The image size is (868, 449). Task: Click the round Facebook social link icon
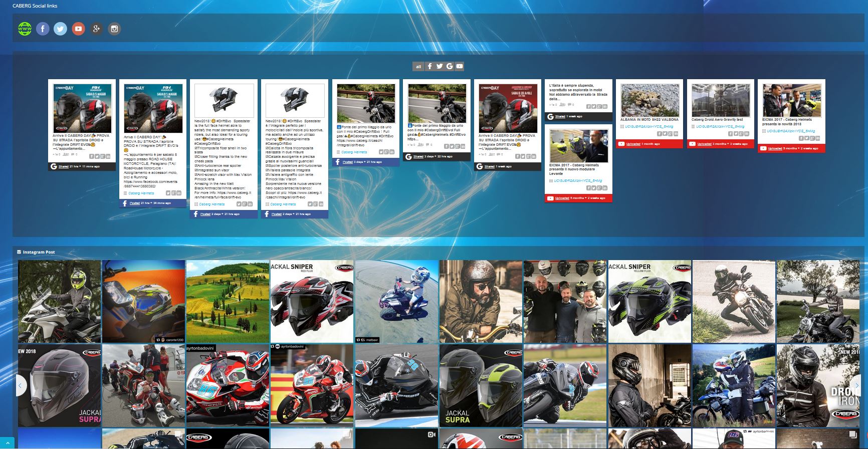(43, 29)
